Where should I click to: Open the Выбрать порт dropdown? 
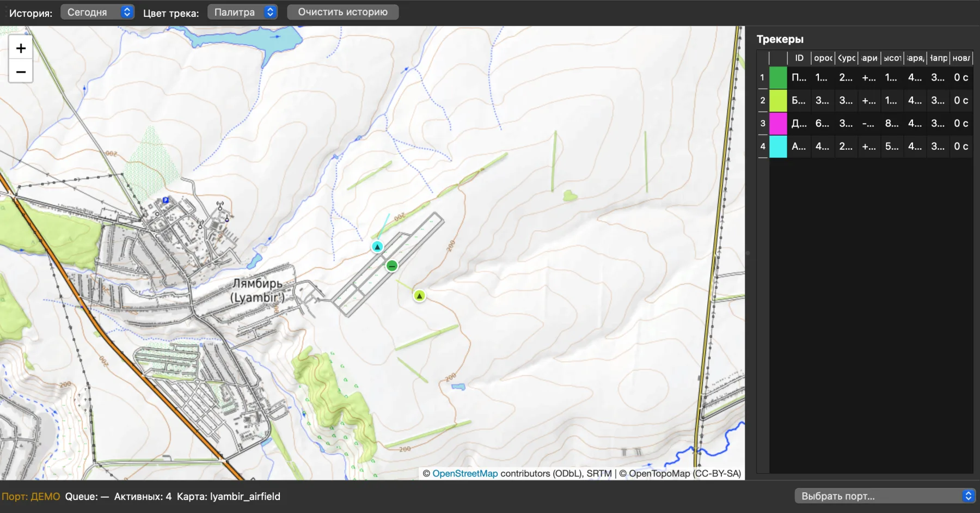pos(885,496)
